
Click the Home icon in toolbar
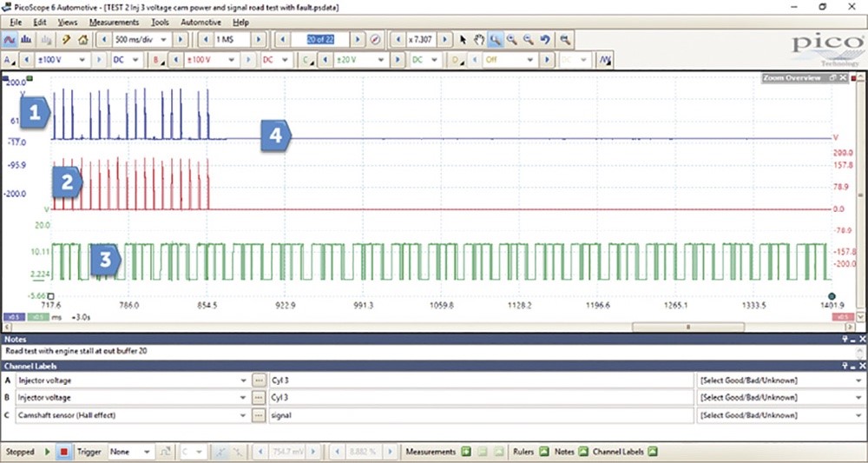(x=82, y=40)
